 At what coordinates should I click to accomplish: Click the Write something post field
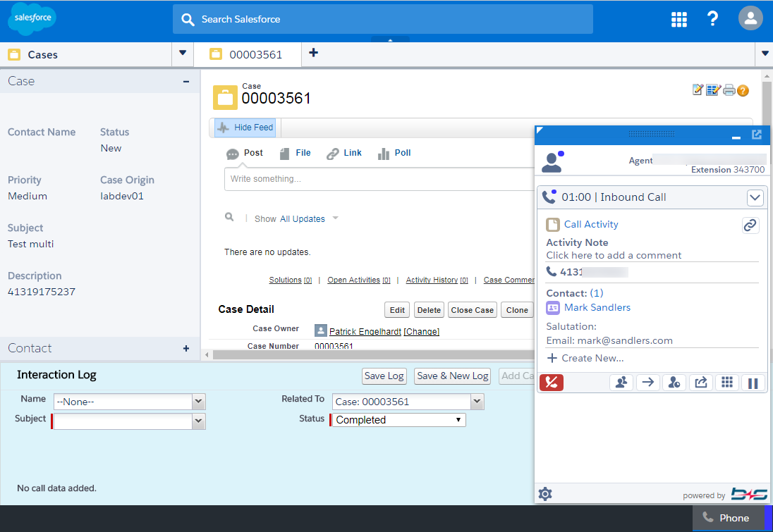click(379, 179)
